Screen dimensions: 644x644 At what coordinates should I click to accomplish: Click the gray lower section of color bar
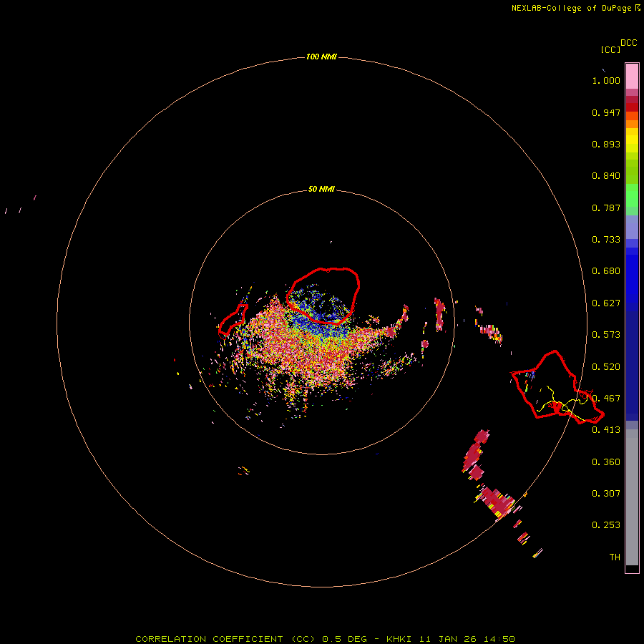click(x=632, y=497)
